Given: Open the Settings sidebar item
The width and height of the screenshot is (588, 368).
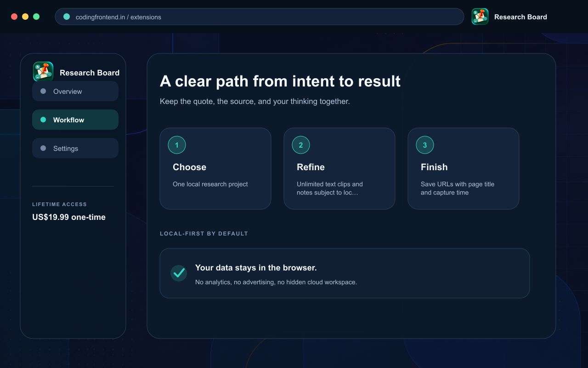Looking at the screenshot, I should [75, 148].
